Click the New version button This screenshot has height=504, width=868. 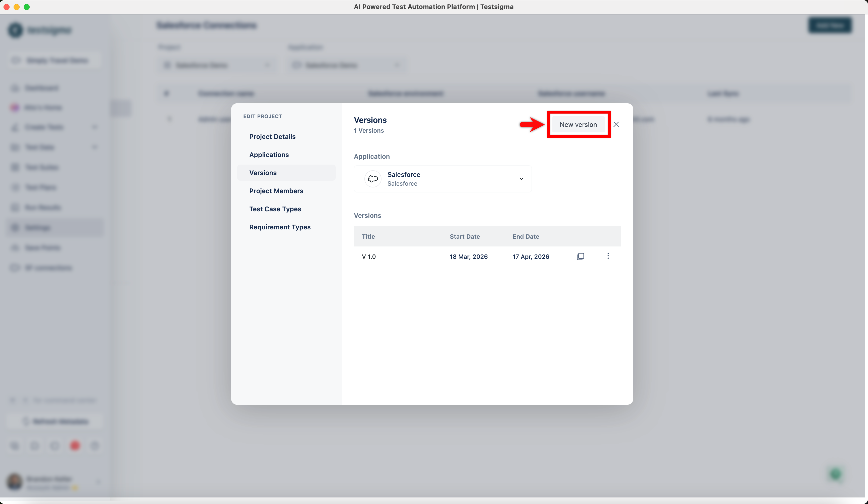[578, 125]
